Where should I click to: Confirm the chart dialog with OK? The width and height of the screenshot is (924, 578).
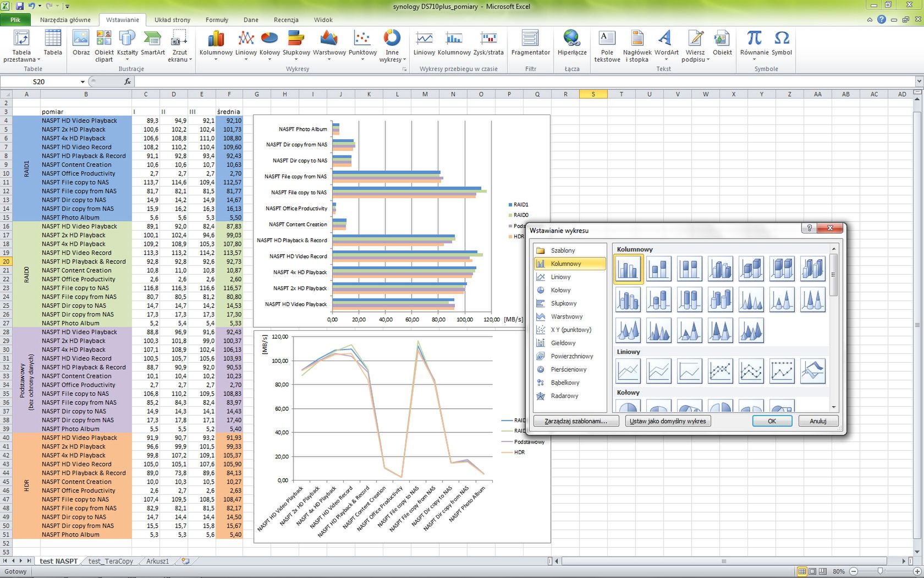[x=772, y=421]
